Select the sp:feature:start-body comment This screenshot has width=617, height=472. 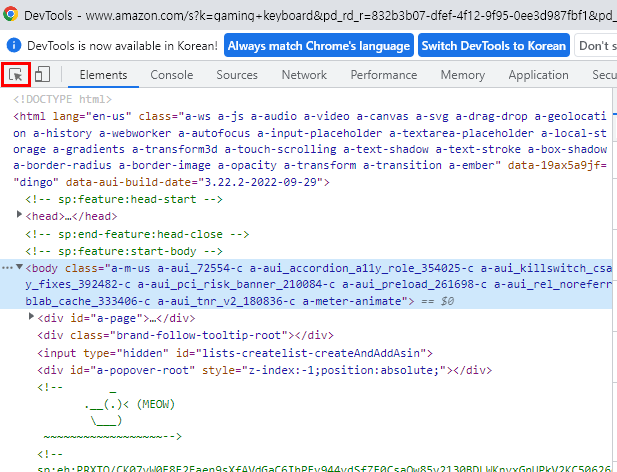point(124,251)
